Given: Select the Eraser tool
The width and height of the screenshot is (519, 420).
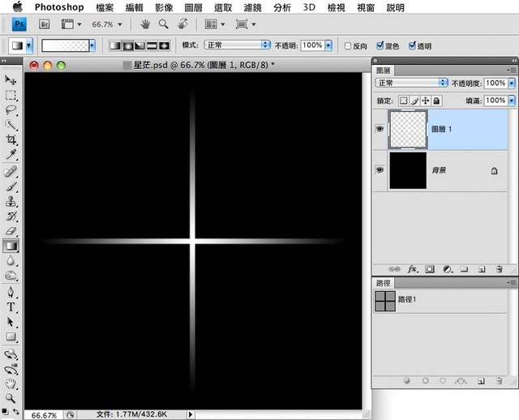Looking at the screenshot, I should 11,231.
